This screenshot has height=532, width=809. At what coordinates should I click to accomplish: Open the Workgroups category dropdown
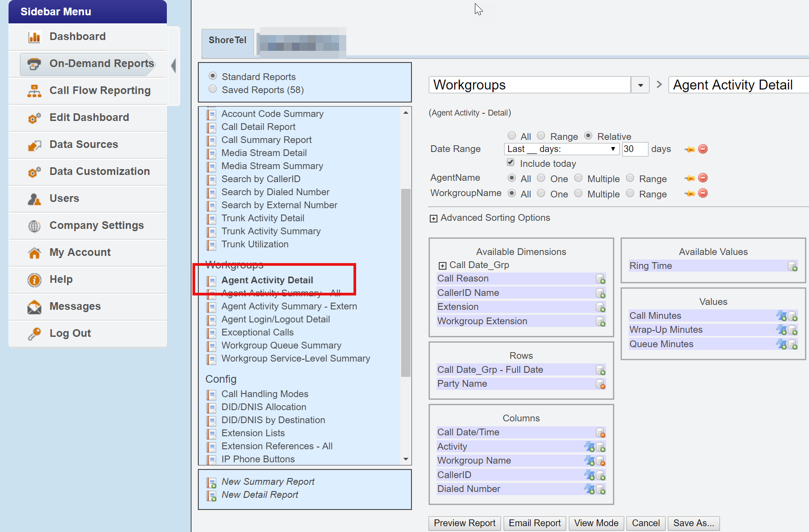tap(640, 85)
